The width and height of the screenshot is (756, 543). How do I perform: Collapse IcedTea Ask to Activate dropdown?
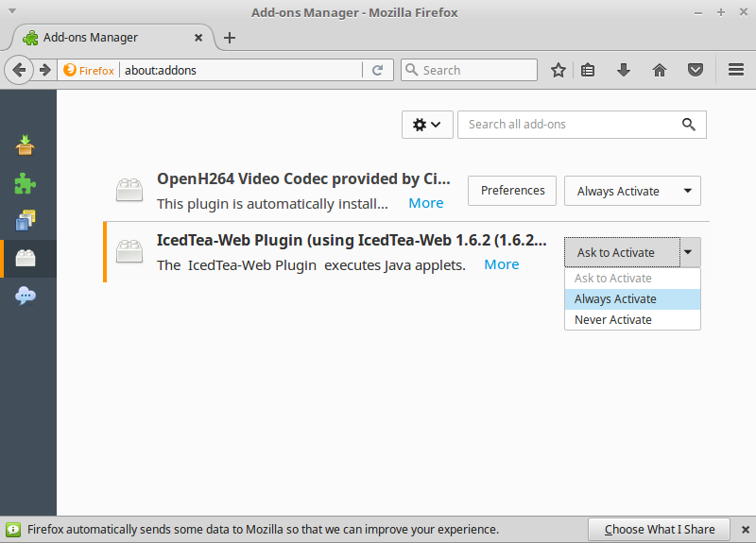(x=690, y=252)
